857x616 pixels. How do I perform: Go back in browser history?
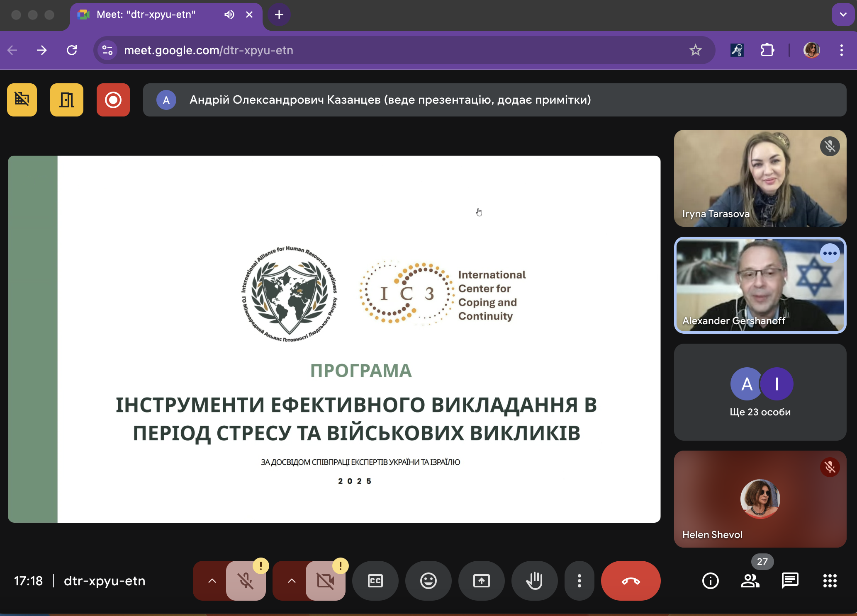coord(12,50)
